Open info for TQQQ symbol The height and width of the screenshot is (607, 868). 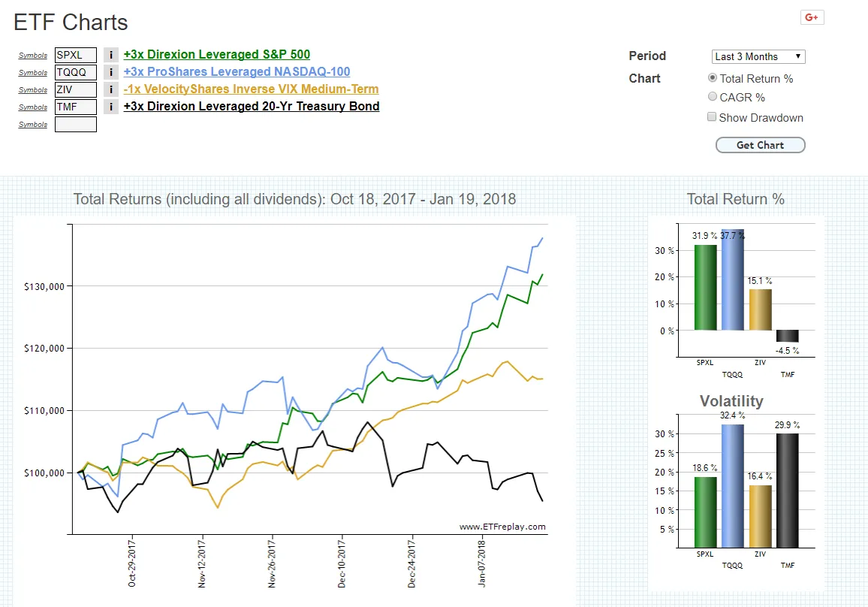(110, 72)
